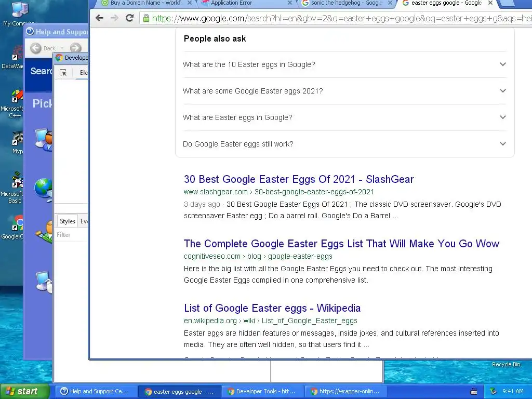Click the forward arrow in Help and Support

click(x=75, y=48)
